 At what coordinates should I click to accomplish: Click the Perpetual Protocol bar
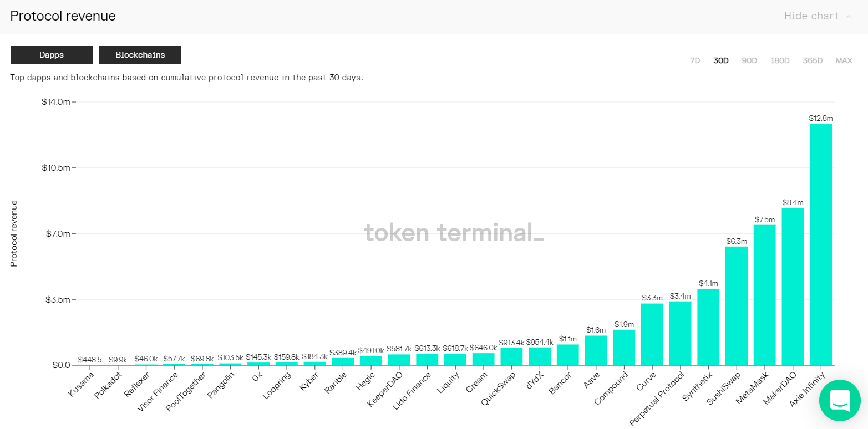[x=680, y=333]
